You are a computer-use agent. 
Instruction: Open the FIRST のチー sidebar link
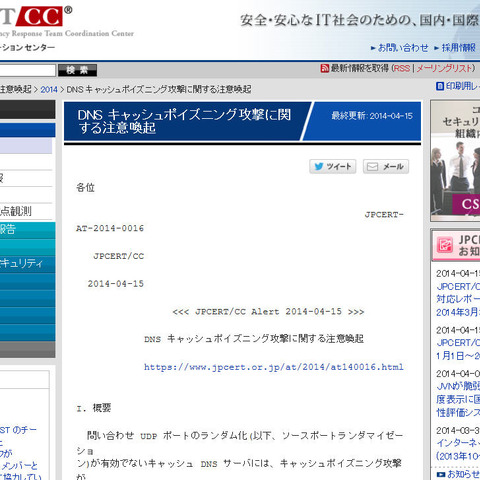tap(18, 430)
